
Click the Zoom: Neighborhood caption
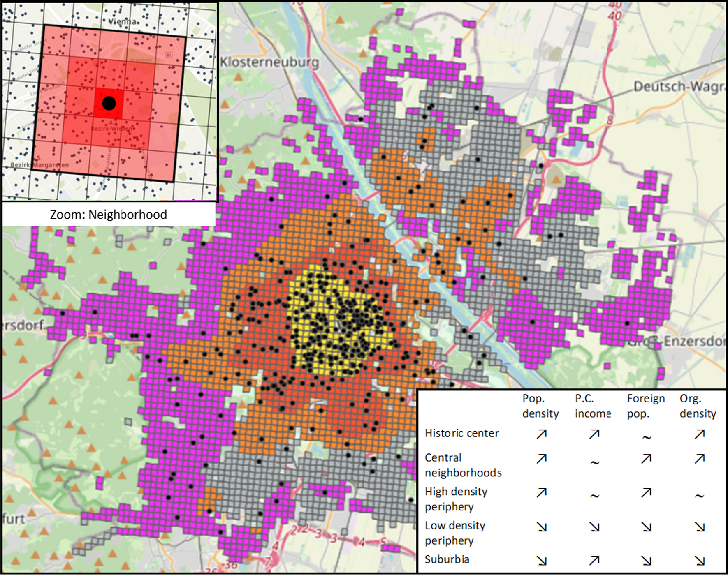(109, 215)
